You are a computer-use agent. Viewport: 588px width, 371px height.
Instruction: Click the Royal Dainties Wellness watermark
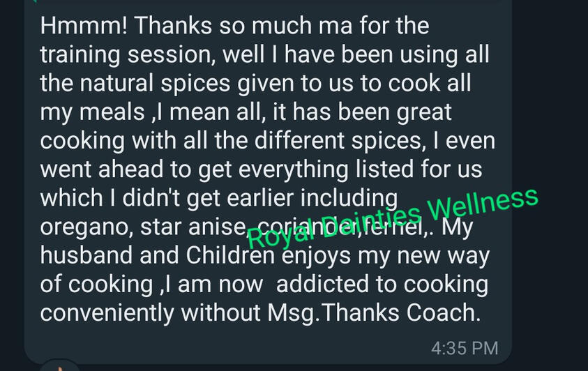point(393,217)
